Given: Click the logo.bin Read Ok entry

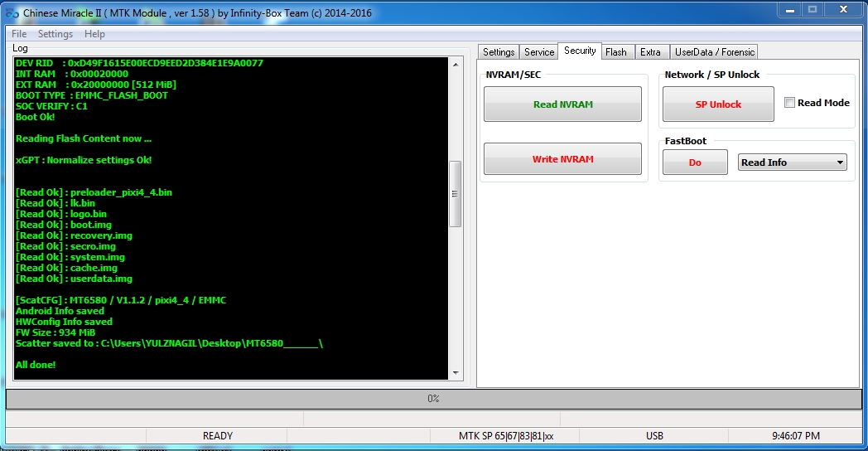Looking at the screenshot, I should coord(61,214).
